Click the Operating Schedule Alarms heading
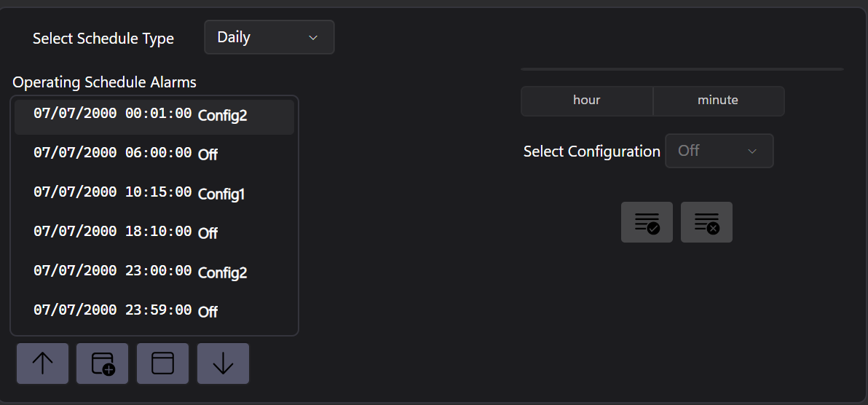Screen dimensions: 868x405 coord(105,82)
